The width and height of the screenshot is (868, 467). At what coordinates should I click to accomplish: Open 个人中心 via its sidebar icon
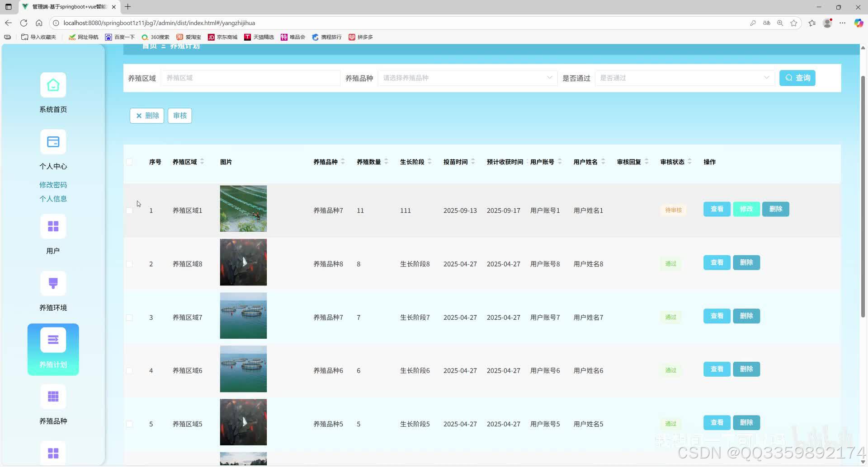click(x=53, y=141)
